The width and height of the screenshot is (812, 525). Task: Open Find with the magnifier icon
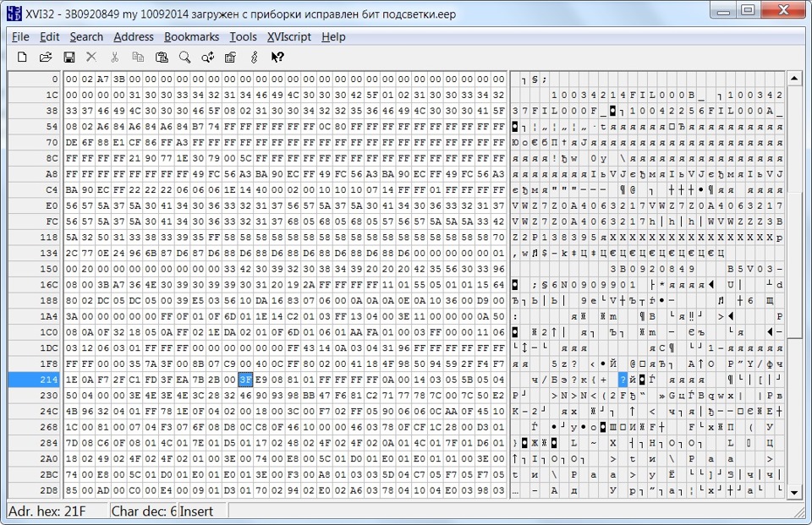[x=184, y=57]
